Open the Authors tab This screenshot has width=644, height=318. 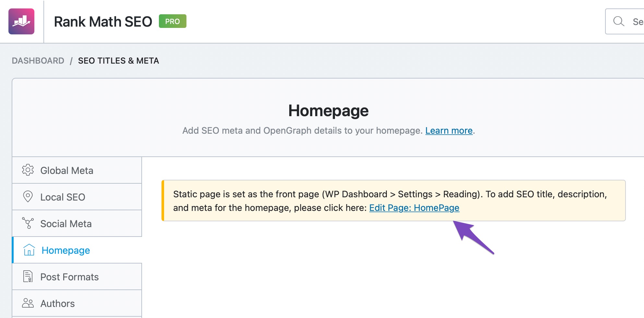(77, 303)
